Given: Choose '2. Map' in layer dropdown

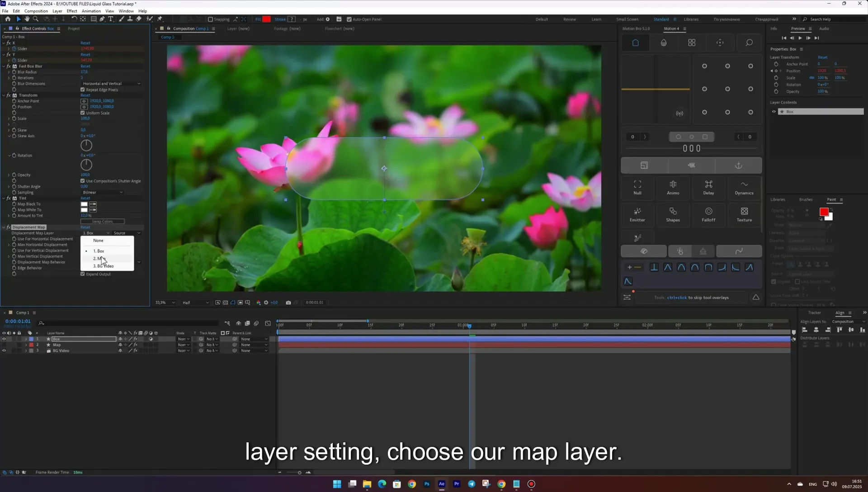Looking at the screenshot, I should coord(107,259).
